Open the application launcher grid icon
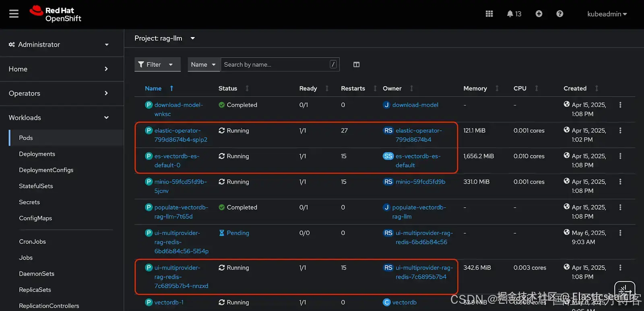Viewport: 644px width, 311px height. (489, 14)
